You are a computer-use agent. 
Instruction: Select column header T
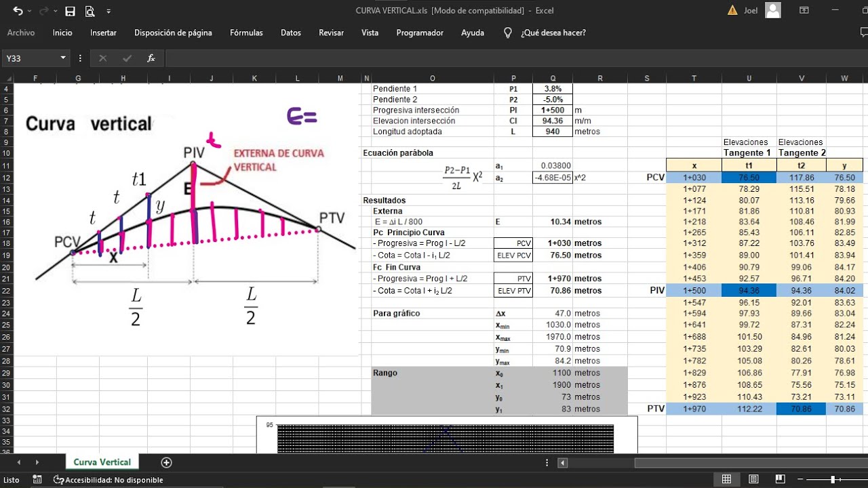pos(694,78)
